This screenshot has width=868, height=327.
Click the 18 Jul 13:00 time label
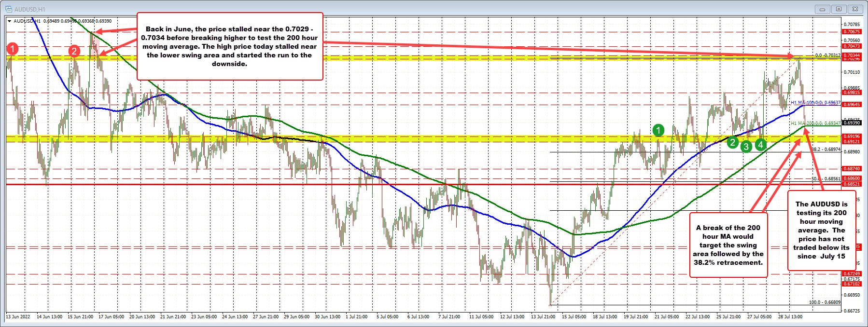click(x=606, y=317)
